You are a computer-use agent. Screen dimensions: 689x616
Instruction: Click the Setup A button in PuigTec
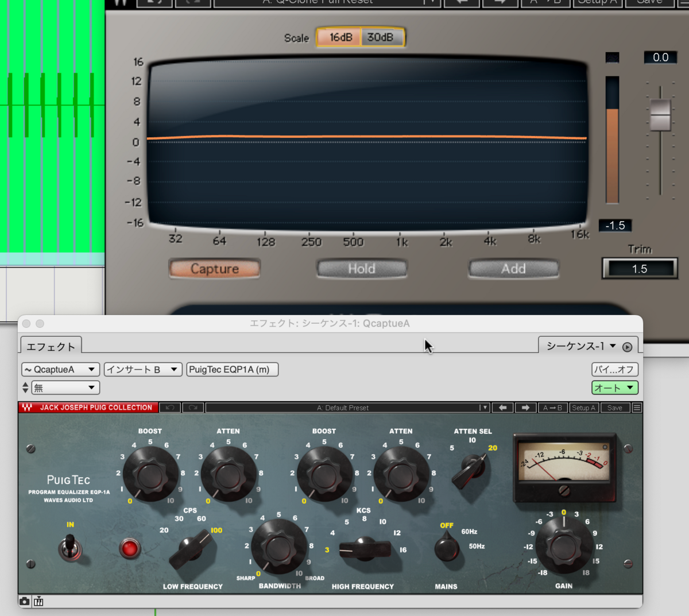click(585, 408)
